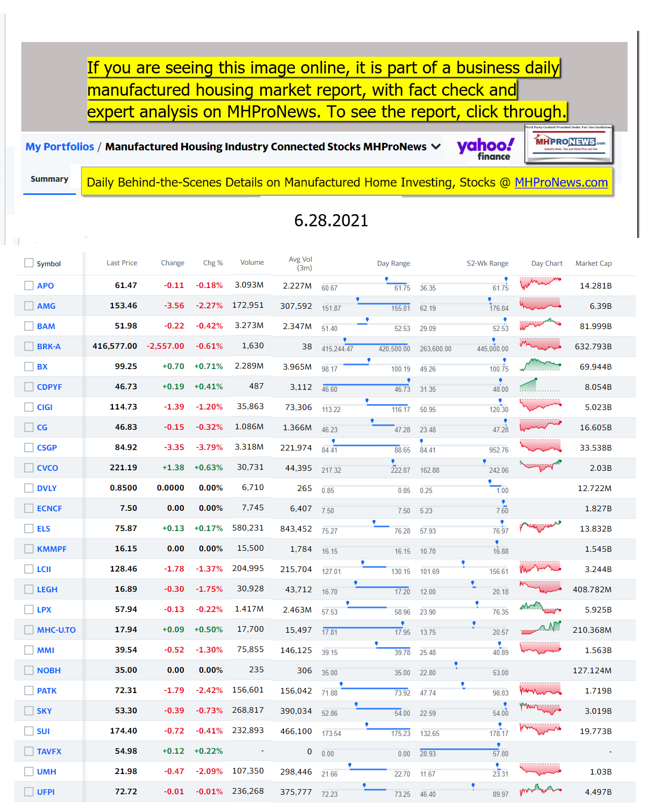This screenshot has height=812, width=660.
Task: Open the MMI ticker link
Action: coord(46,650)
